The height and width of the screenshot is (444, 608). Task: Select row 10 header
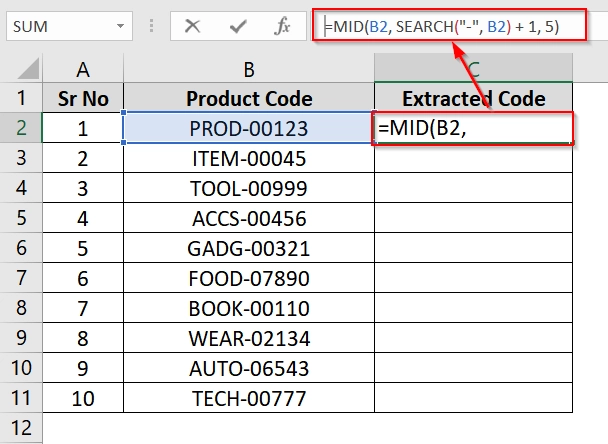pos(21,368)
